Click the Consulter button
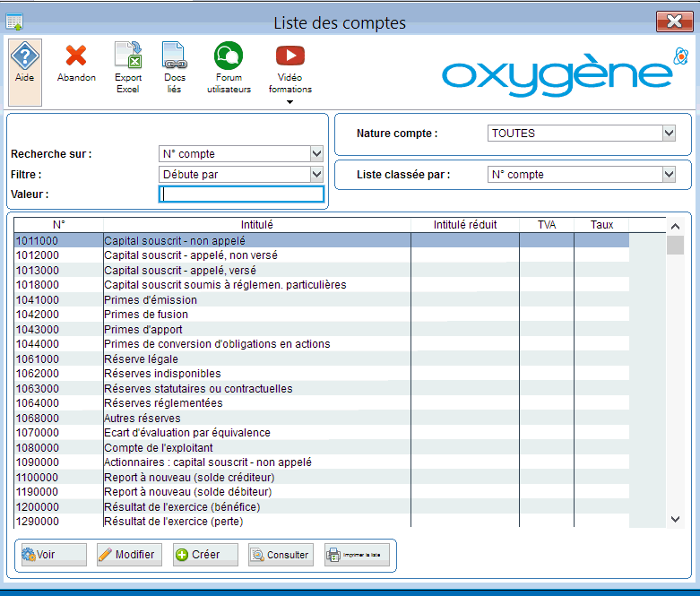This screenshot has height=596, width=700. 281,555
